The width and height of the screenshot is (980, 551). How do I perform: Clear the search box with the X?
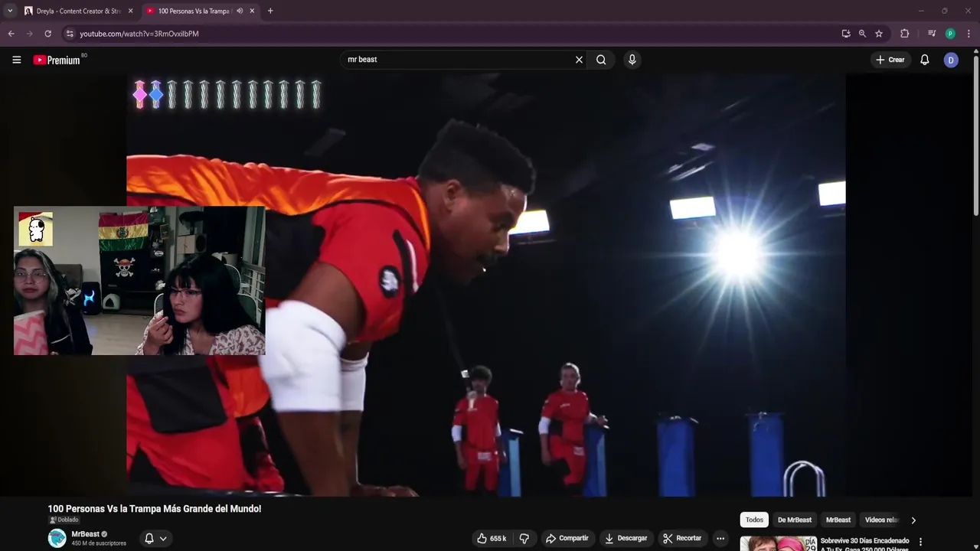pyautogui.click(x=579, y=60)
